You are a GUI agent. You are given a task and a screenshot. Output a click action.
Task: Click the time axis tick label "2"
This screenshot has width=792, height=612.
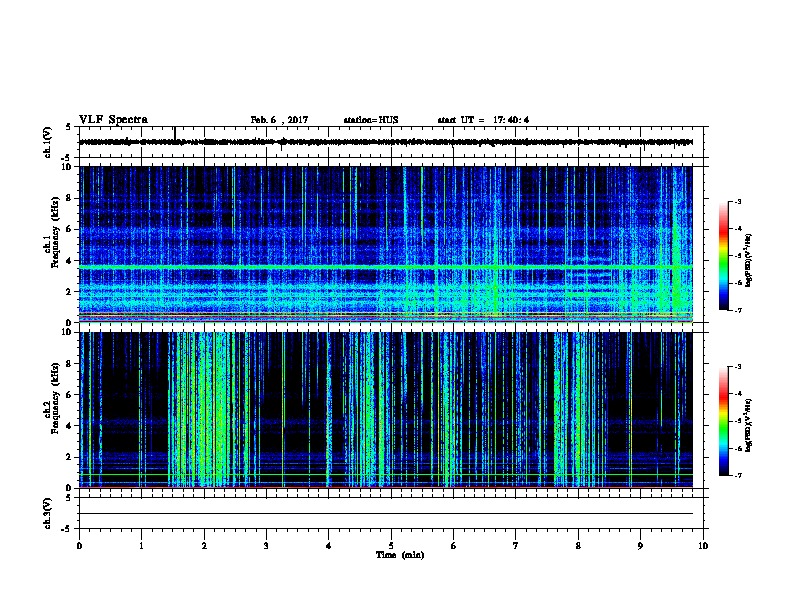(204, 546)
